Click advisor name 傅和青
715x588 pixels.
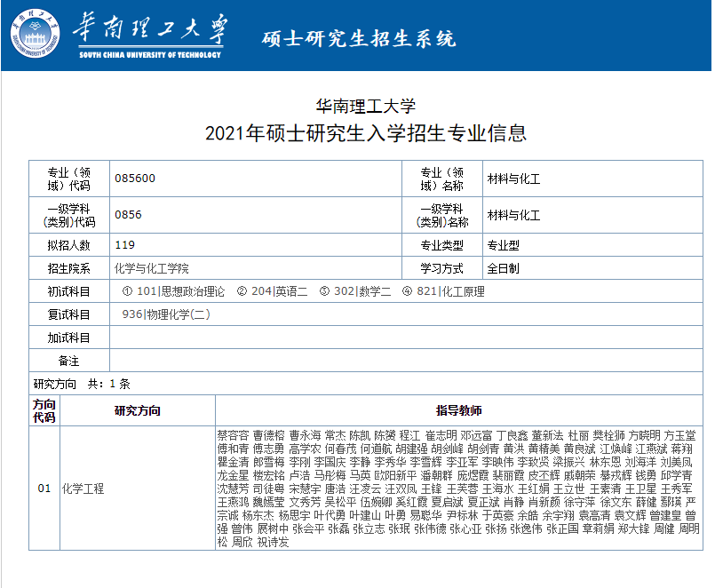tap(233, 449)
